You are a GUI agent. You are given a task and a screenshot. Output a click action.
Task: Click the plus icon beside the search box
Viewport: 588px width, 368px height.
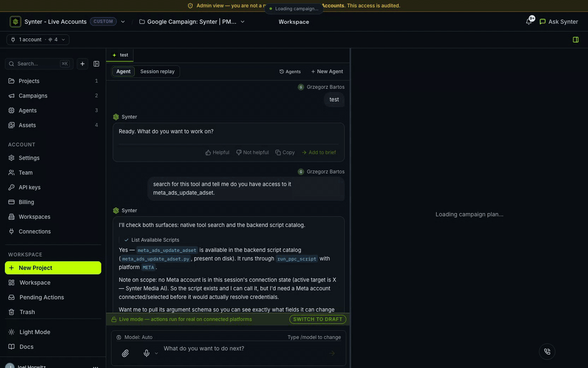82,64
